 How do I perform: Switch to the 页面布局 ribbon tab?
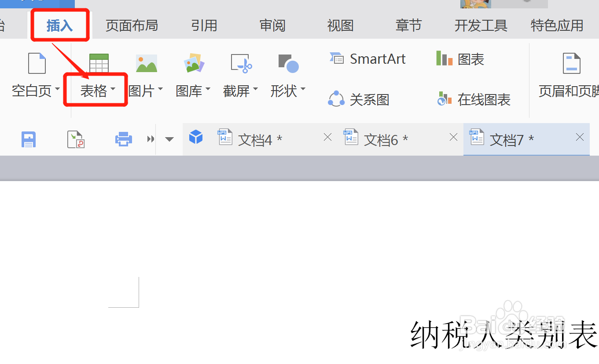(132, 25)
